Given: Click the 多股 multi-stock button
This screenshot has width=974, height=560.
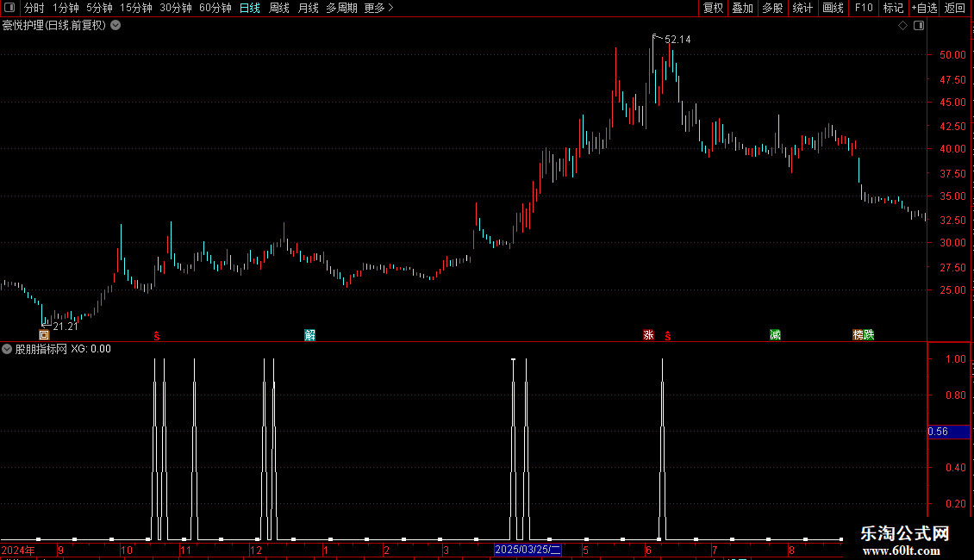Looking at the screenshot, I should pos(772,8).
